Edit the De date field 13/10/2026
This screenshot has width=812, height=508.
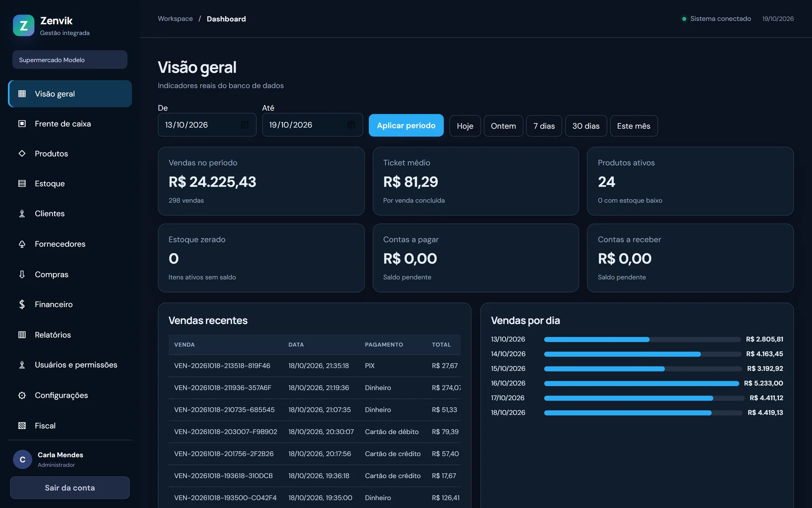207,125
